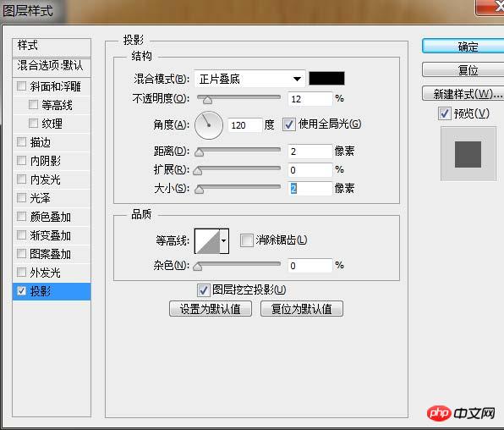Click 设置为默认值 button
This screenshot has height=430, width=504.
coord(211,309)
